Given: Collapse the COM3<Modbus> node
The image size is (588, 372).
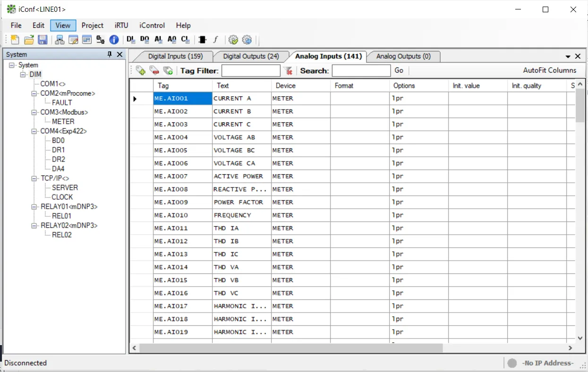Looking at the screenshot, I should pyautogui.click(x=34, y=112).
